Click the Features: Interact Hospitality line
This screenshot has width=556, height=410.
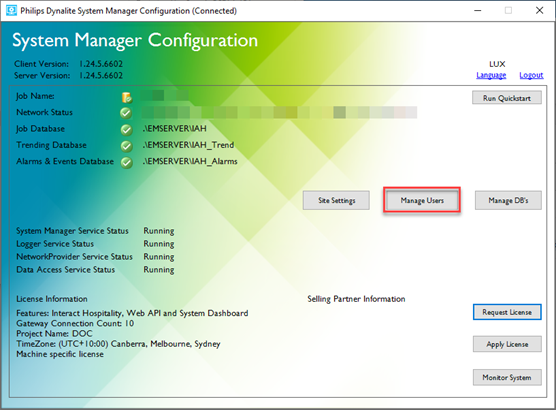pos(132,313)
